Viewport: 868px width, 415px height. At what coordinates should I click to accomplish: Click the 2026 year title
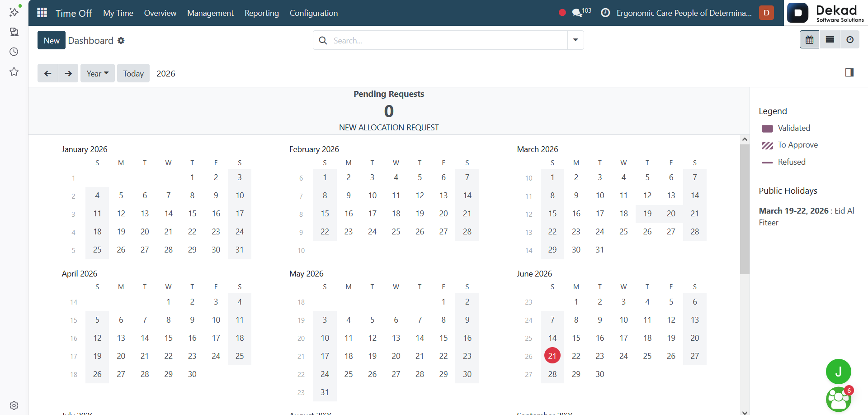[166, 73]
